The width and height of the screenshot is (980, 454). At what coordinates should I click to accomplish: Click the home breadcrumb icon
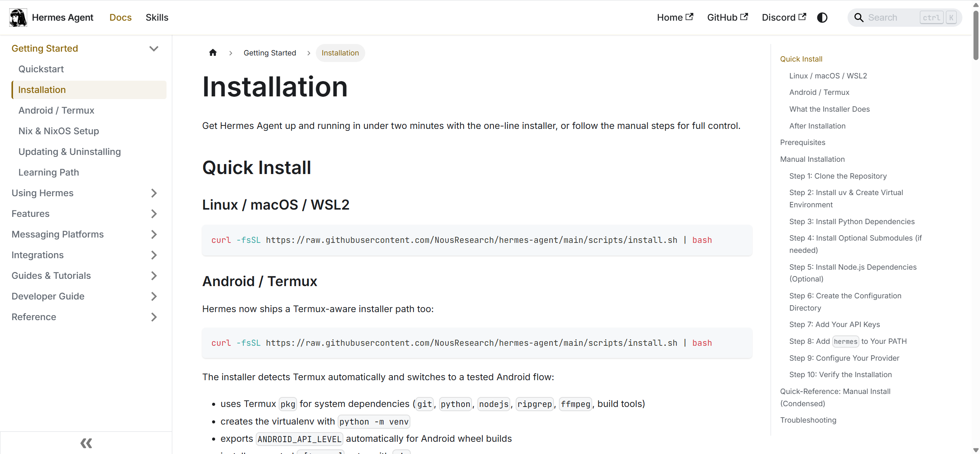213,53
